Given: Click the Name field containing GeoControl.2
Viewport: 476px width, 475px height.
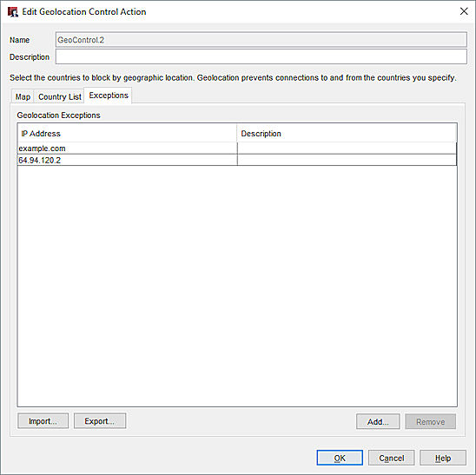Looking at the screenshot, I should point(261,40).
